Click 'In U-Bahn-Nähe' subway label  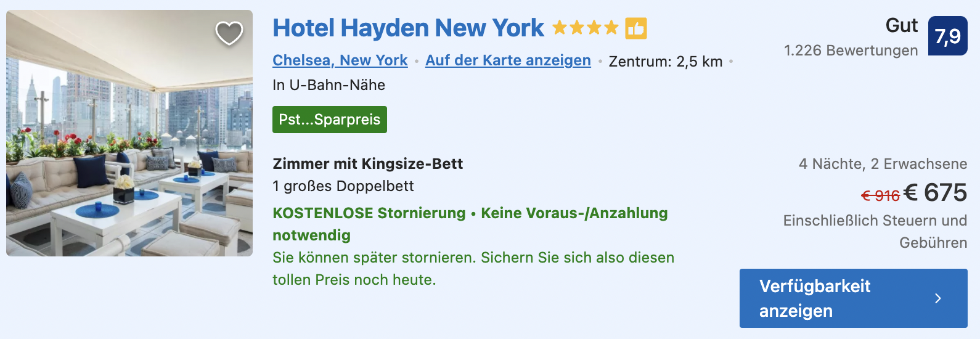tap(329, 85)
